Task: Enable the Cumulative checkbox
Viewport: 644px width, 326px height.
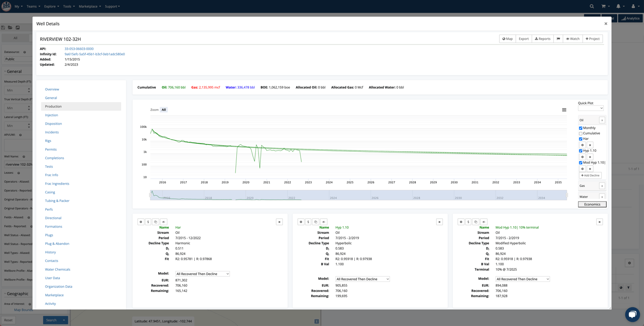Action: tap(579, 133)
